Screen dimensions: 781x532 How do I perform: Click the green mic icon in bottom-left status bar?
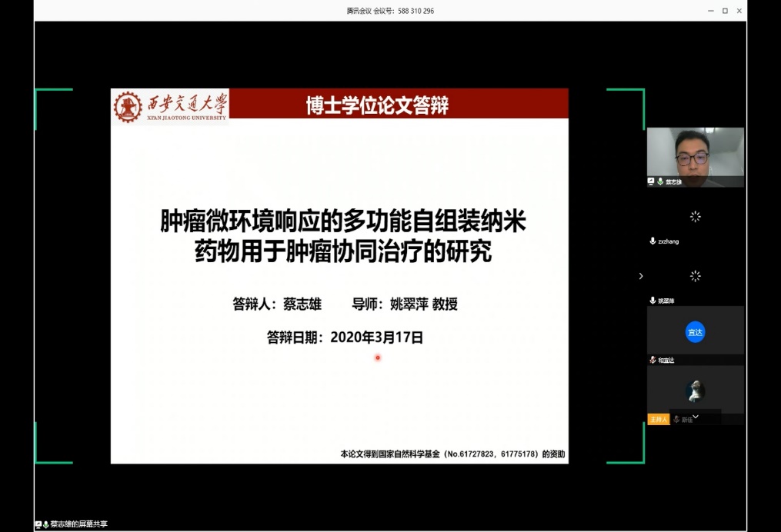(46, 524)
